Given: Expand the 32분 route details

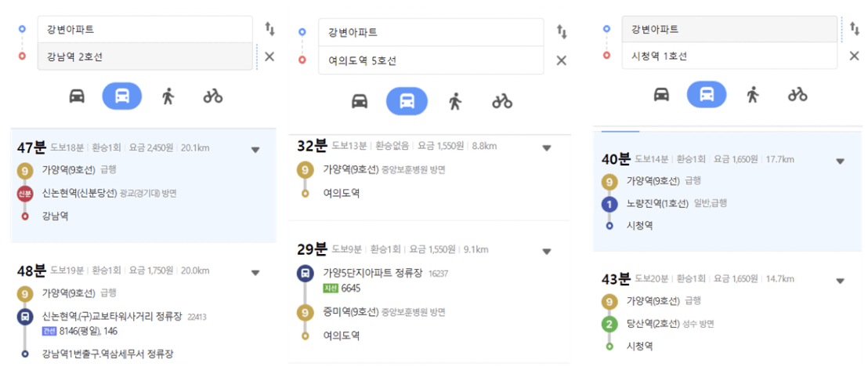Looking at the screenshot, I should pyautogui.click(x=547, y=147).
